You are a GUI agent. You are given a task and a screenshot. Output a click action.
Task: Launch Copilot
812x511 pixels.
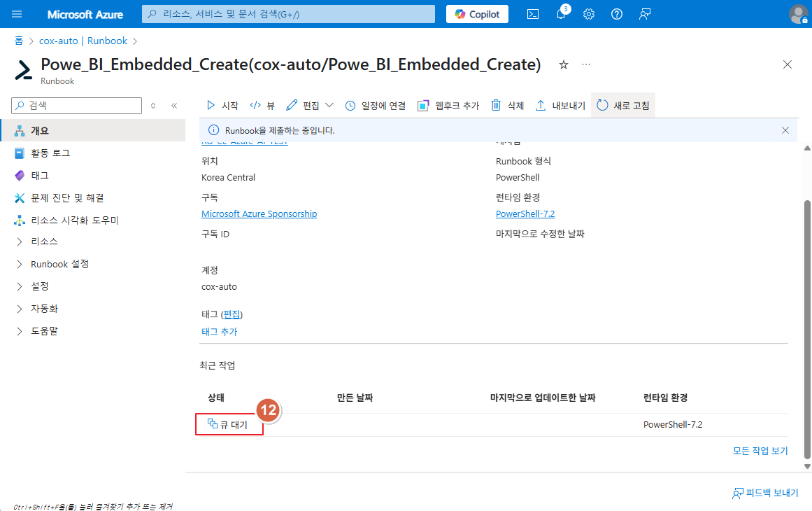point(477,14)
